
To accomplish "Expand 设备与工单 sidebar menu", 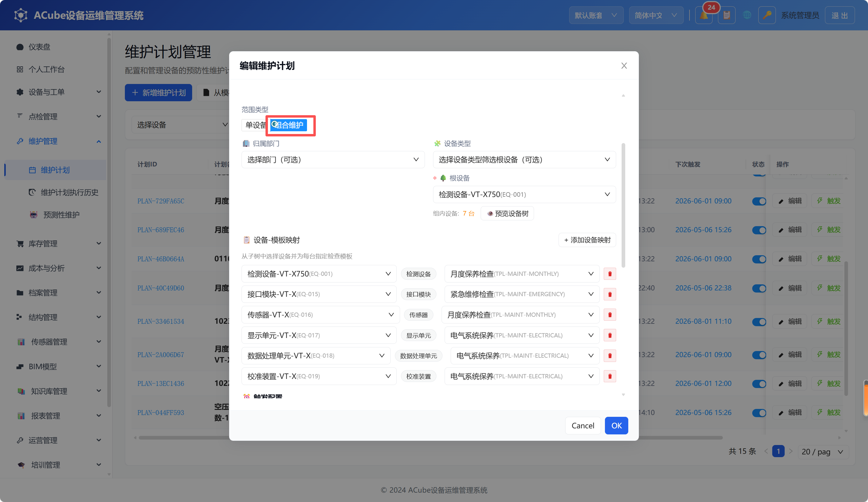I will tap(55, 92).
